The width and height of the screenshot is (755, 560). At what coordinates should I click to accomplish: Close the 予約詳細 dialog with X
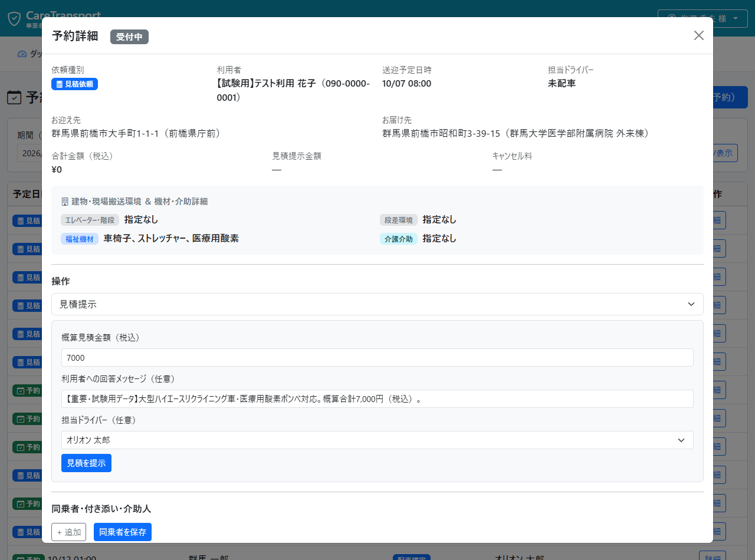[699, 35]
